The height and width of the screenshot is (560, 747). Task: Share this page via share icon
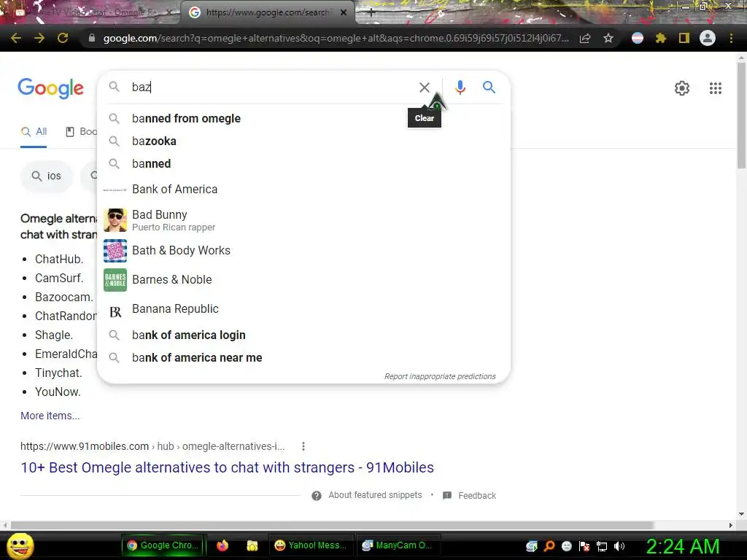click(585, 38)
